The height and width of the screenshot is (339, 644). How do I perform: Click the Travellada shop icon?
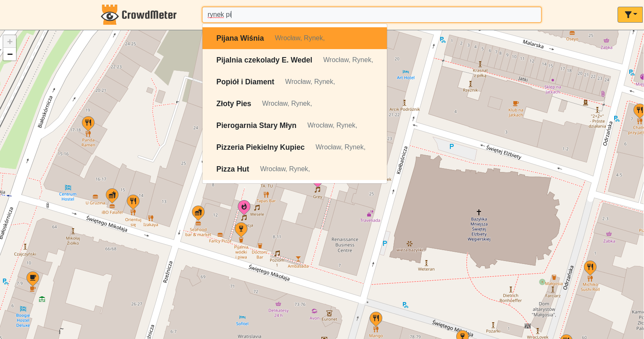pos(370,214)
